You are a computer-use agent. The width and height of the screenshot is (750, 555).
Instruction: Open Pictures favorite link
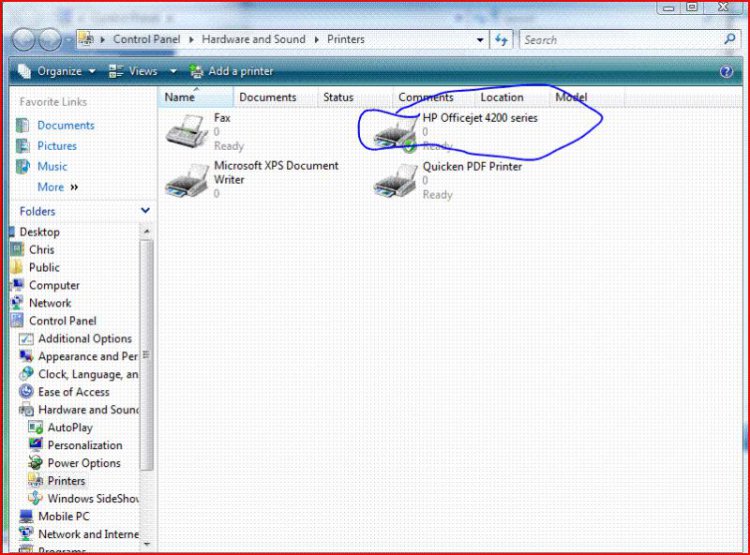coord(57,146)
